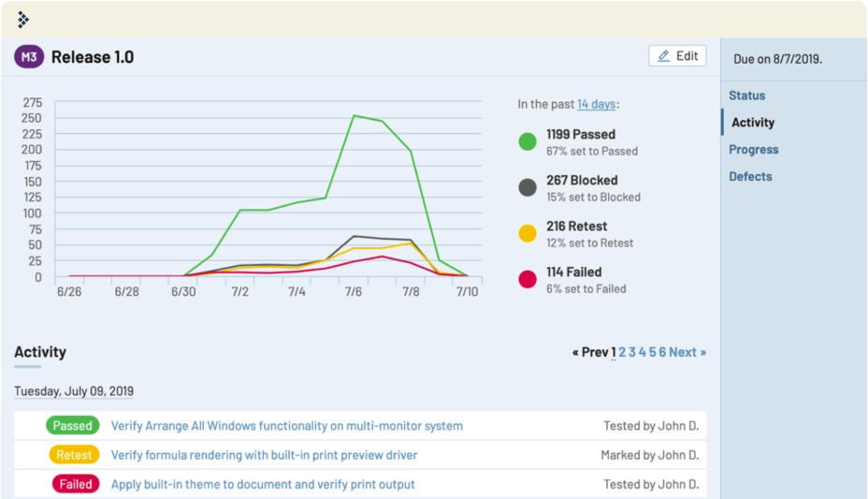Click the Release 1.0 title
This screenshot has height=499, width=868.
93,57
